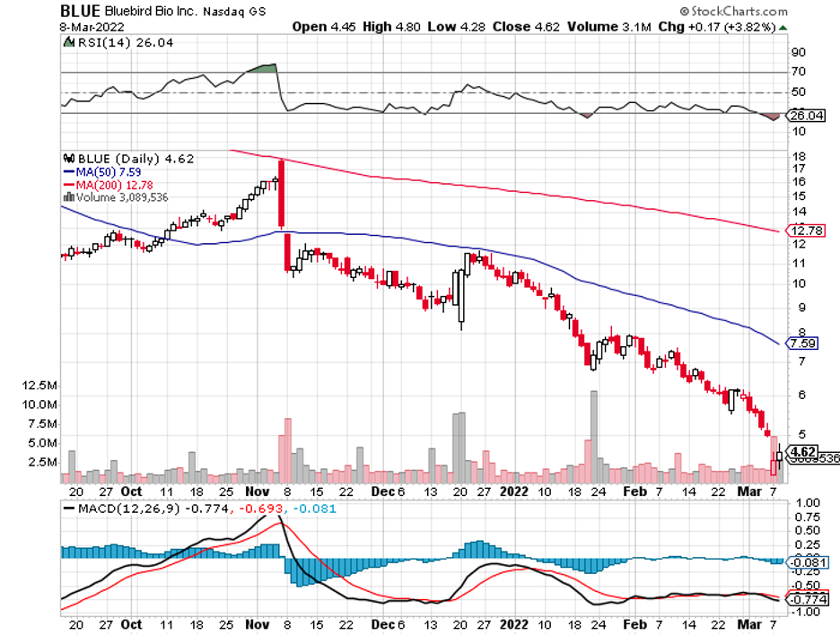Click the blue MA(50) legend line marker
Screen dimensions: 840x635
point(68,171)
